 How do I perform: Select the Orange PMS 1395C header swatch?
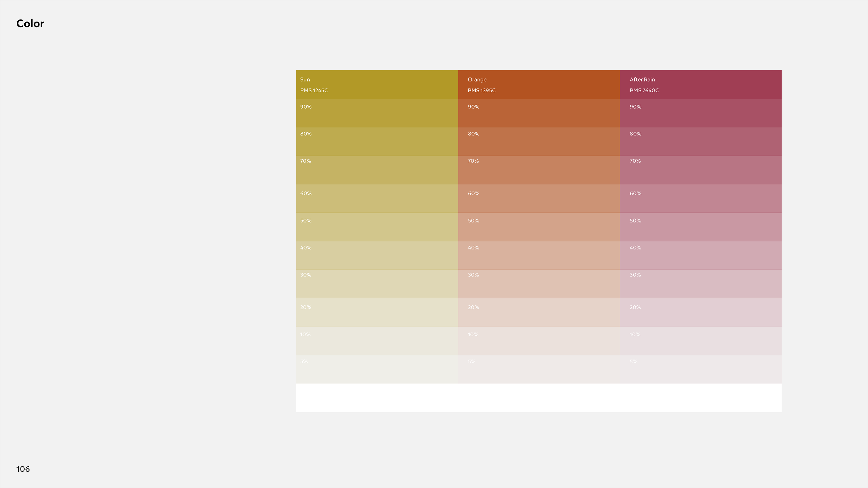point(538,84)
